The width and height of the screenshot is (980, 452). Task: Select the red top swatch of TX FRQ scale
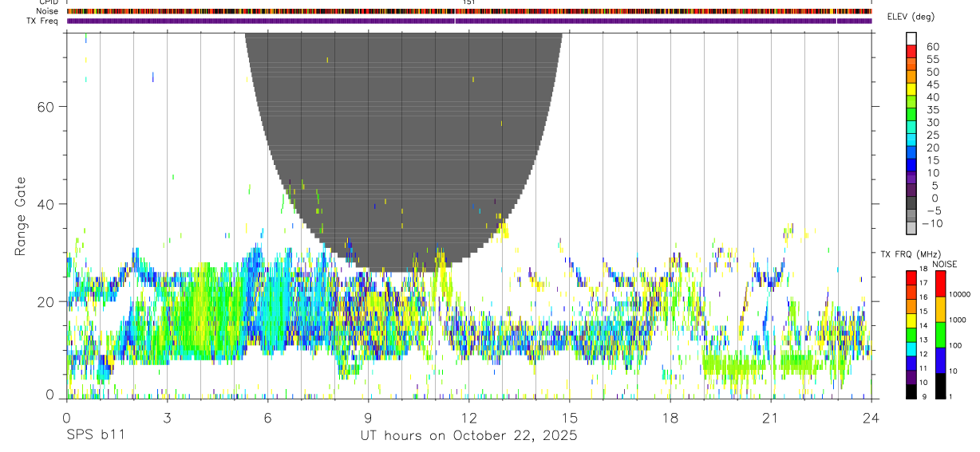pyautogui.click(x=911, y=277)
